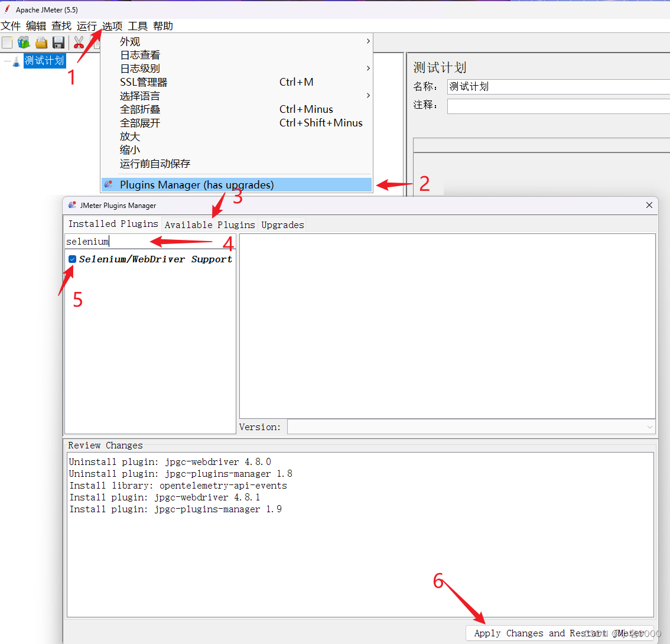This screenshot has width=670, height=644.
Task: Open the Templates toolbar icon
Action: click(24, 43)
